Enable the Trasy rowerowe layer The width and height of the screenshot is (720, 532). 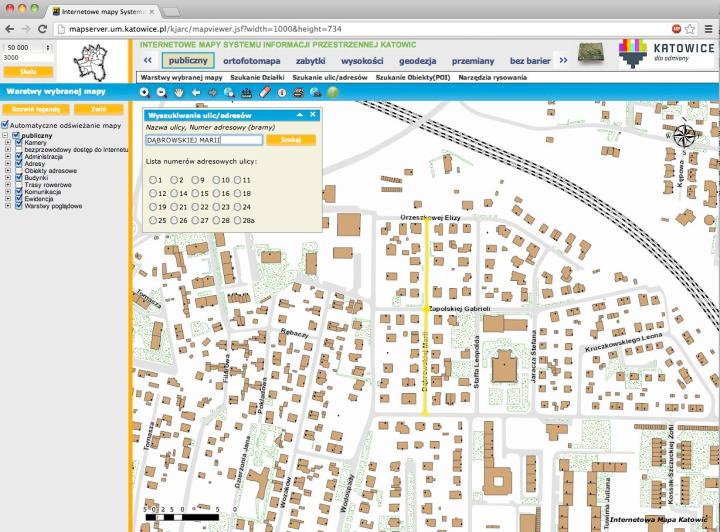[x=18, y=184]
